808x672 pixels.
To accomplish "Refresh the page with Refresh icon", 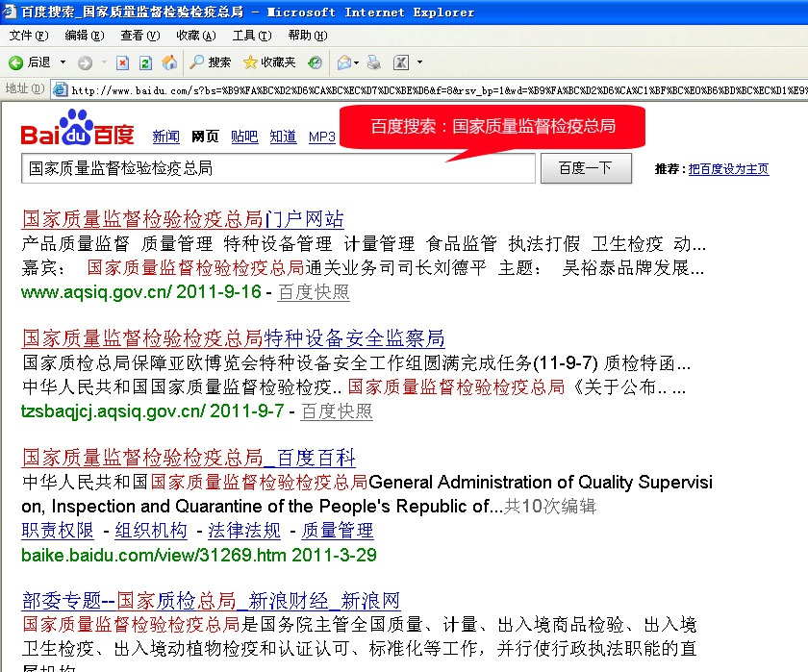I will tap(145, 62).
